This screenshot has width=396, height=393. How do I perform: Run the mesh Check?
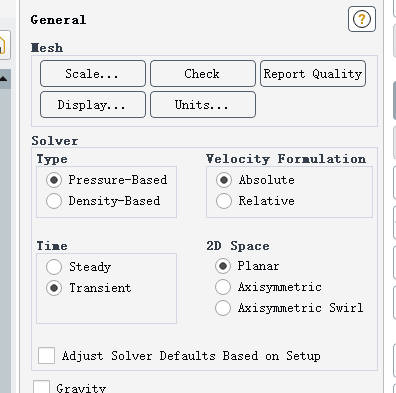pyautogui.click(x=203, y=73)
